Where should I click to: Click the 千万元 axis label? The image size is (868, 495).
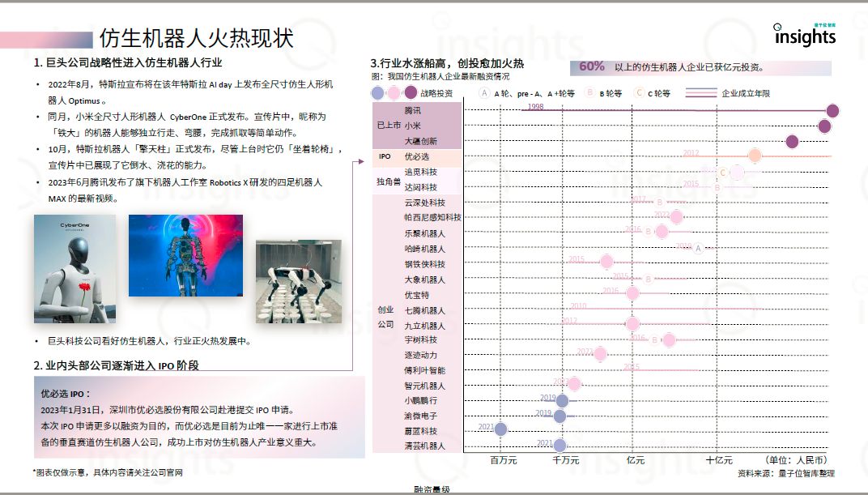point(566,460)
